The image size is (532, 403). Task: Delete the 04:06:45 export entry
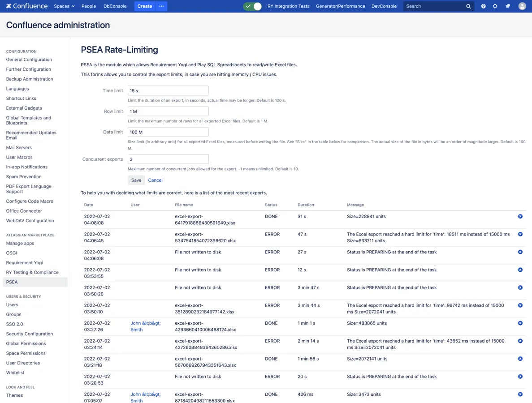(520, 234)
